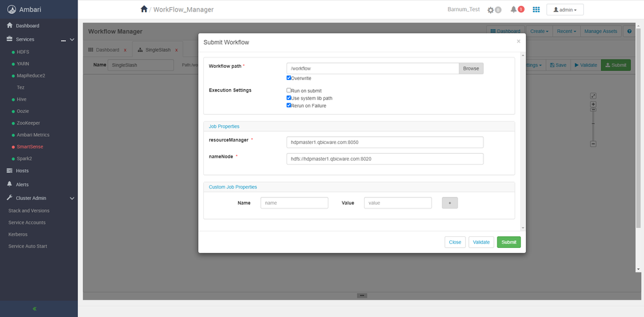Open Service Auto Start page

click(x=28, y=246)
